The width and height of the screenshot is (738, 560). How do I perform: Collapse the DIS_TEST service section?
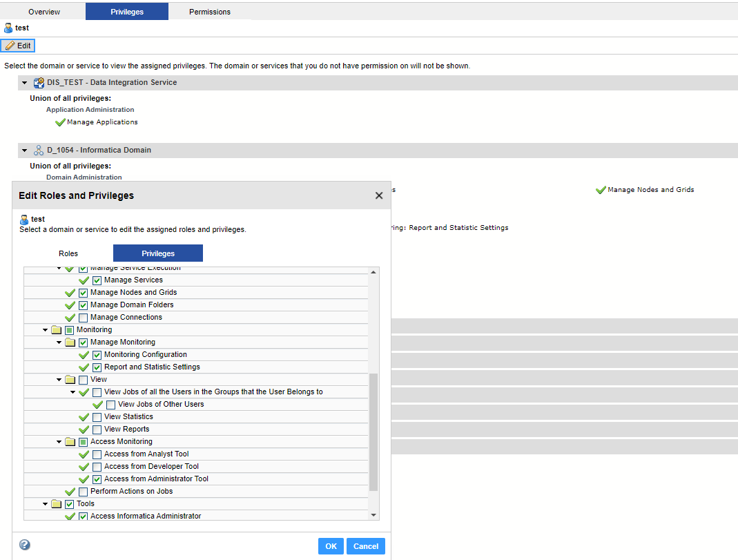point(24,83)
